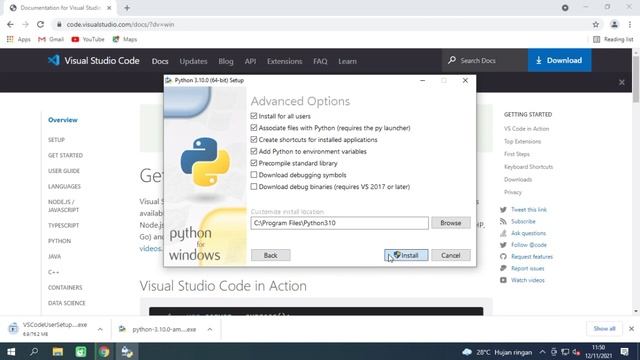Open the Windows Start menu
This screenshot has width=640, height=360.
(x=11, y=352)
